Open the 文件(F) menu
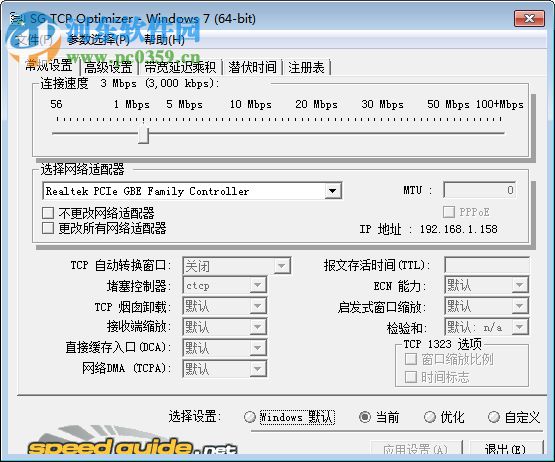555x462 pixels. click(34, 40)
